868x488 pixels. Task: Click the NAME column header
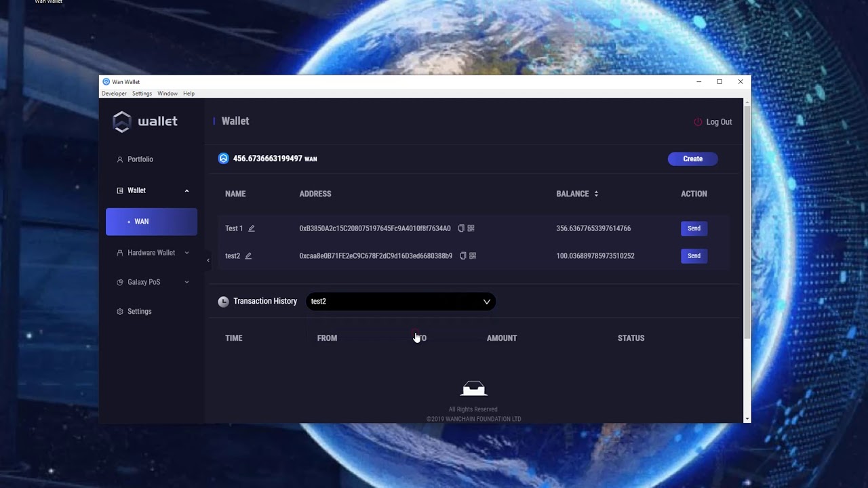click(x=235, y=194)
